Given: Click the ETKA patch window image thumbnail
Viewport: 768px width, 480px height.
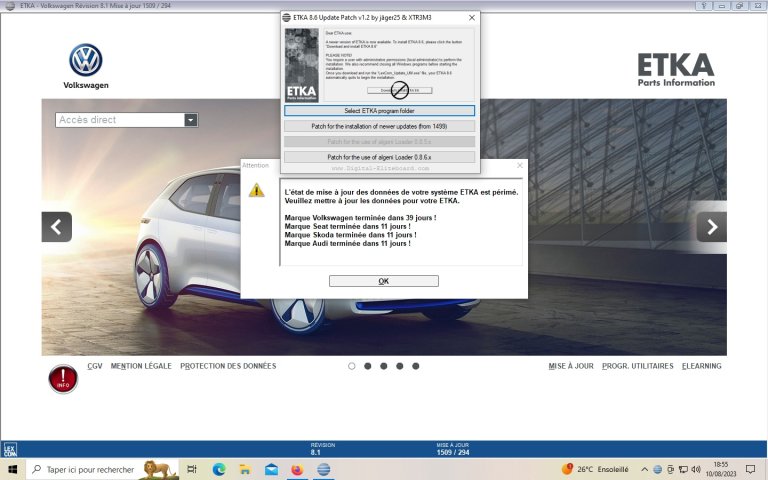Looking at the screenshot, I should [x=302, y=65].
